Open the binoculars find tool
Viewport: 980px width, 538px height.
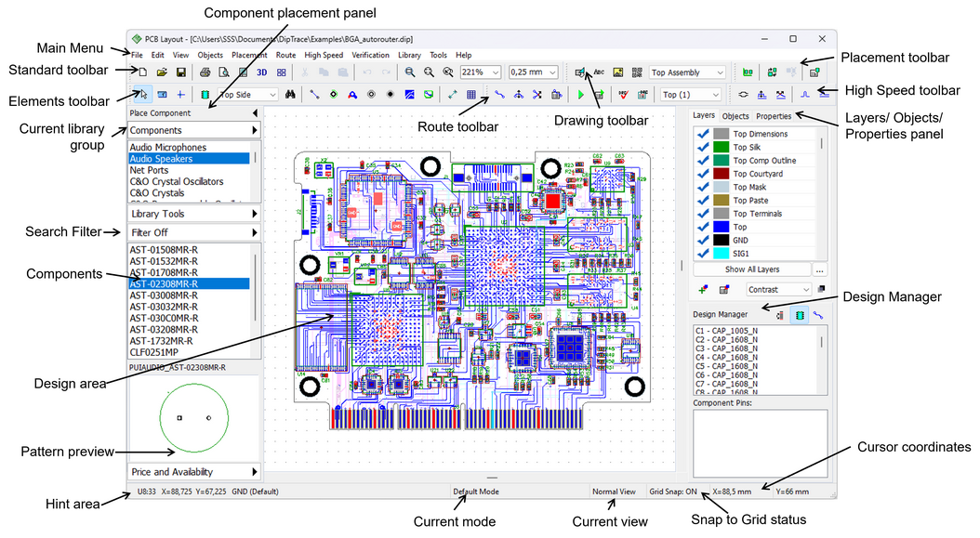tap(290, 95)
